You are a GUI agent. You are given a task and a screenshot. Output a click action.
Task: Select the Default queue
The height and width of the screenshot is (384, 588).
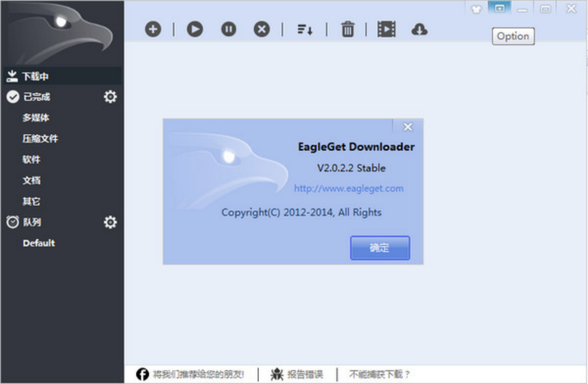[x=39, y=243]
